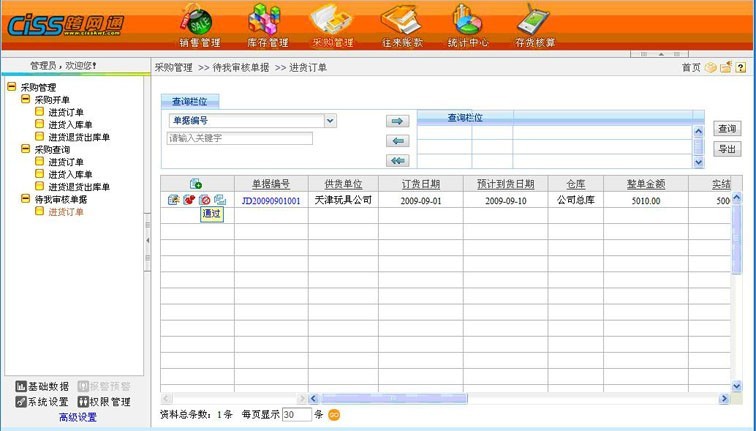Collapse the 采购管理 tree root
Viewport: 756px width, 431px height.
click(x=12, y=87)
